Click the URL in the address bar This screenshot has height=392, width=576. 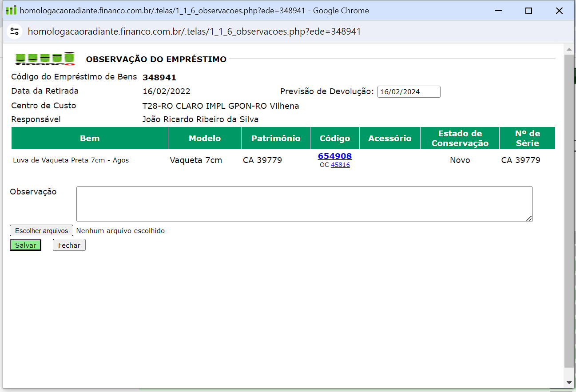click(194, 31)
